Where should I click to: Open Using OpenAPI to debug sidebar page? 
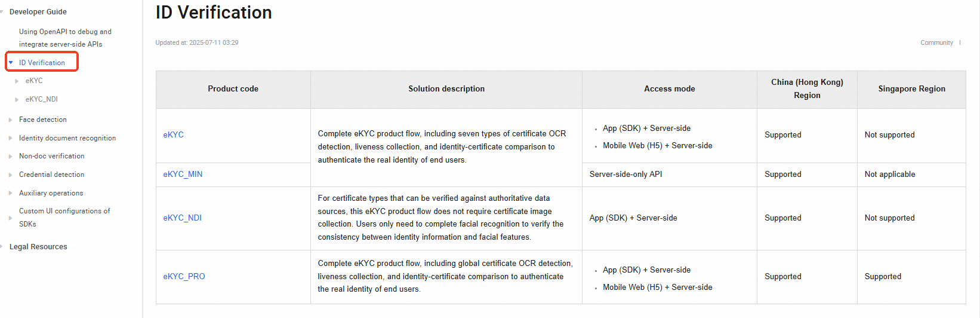64,38
